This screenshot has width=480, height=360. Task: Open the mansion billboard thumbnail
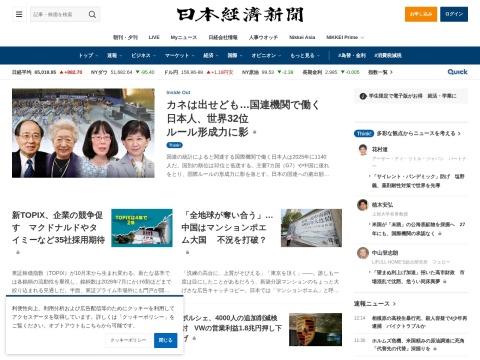[x=311, y=228]
